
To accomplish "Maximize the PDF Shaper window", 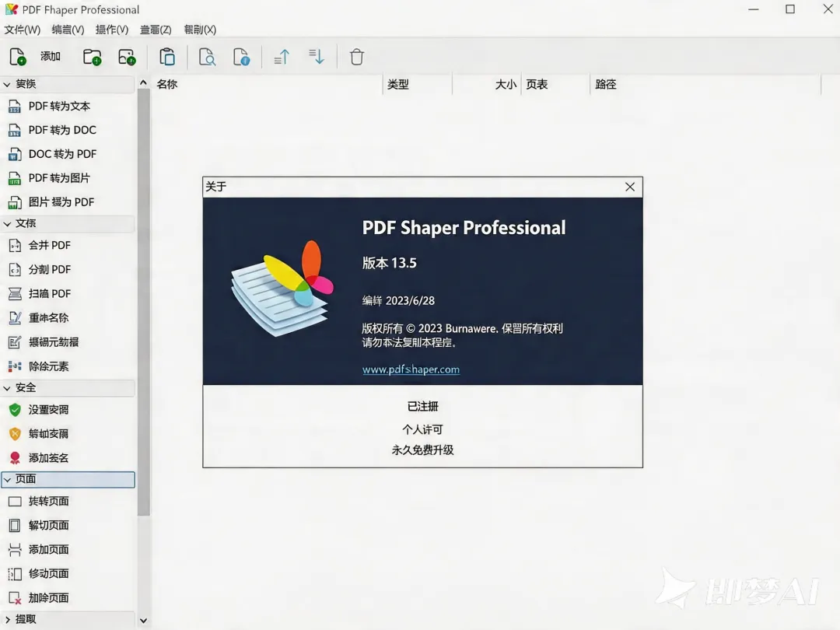I will pyautogui.click(x=790, y=9).
